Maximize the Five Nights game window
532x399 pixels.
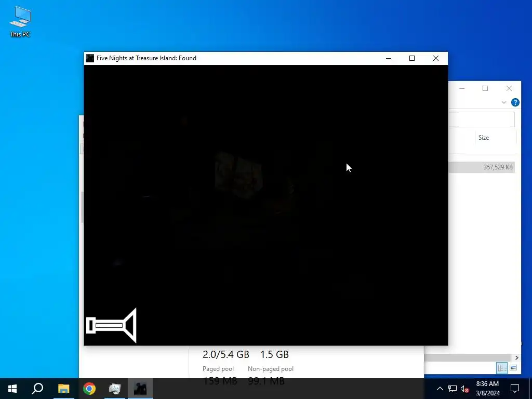(412, 58)
